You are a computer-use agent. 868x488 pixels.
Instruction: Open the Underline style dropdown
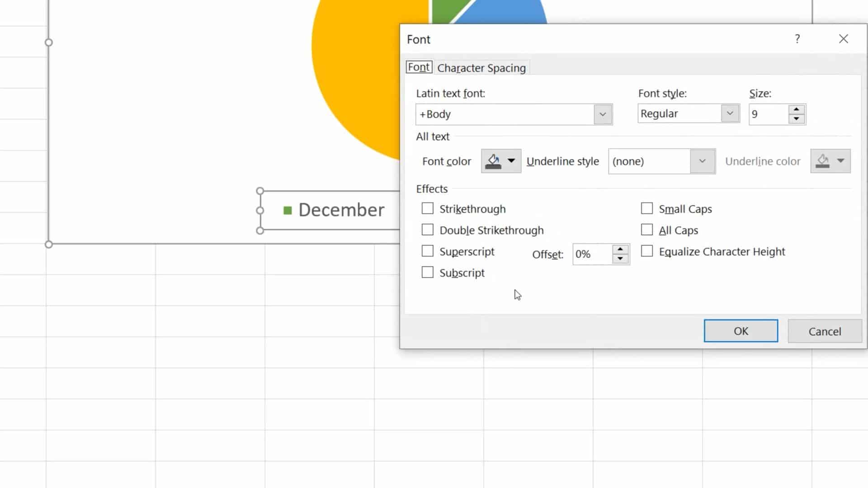point(702,161)
